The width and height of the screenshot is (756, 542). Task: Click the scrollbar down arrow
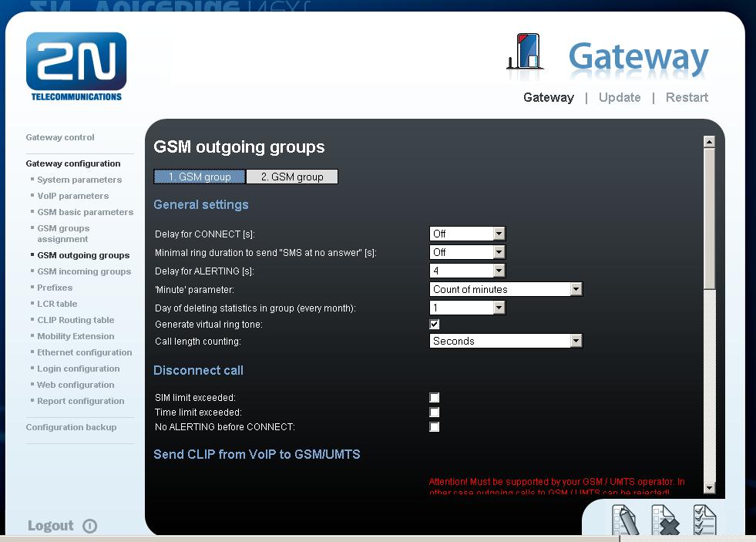click(x=709, y=487)
